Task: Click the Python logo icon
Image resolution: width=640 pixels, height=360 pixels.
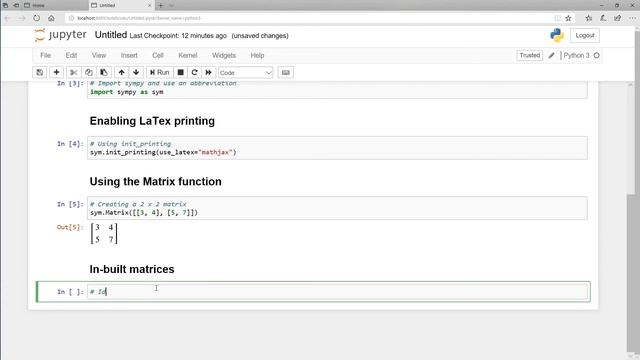Action: pyautogui.click(x=556, y=36)
